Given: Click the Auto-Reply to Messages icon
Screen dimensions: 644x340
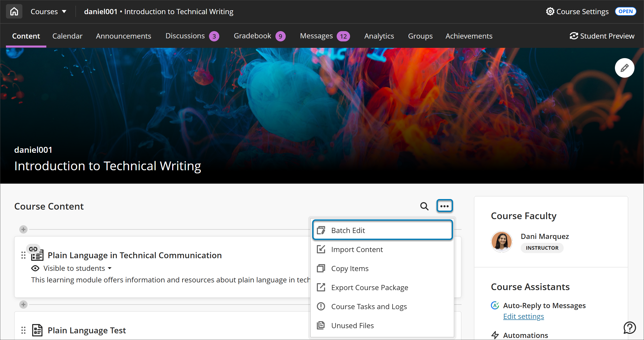Looking at the screenshot, I should [x=495, y=306].
